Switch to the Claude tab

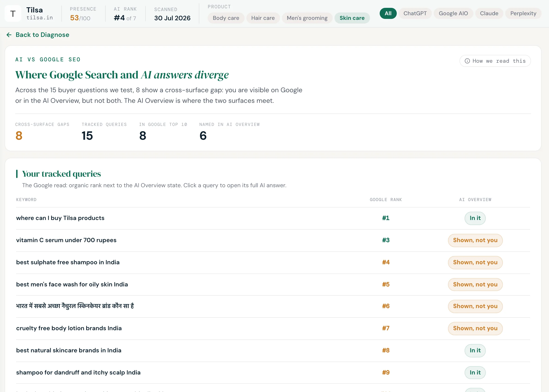tap(489, 14)
